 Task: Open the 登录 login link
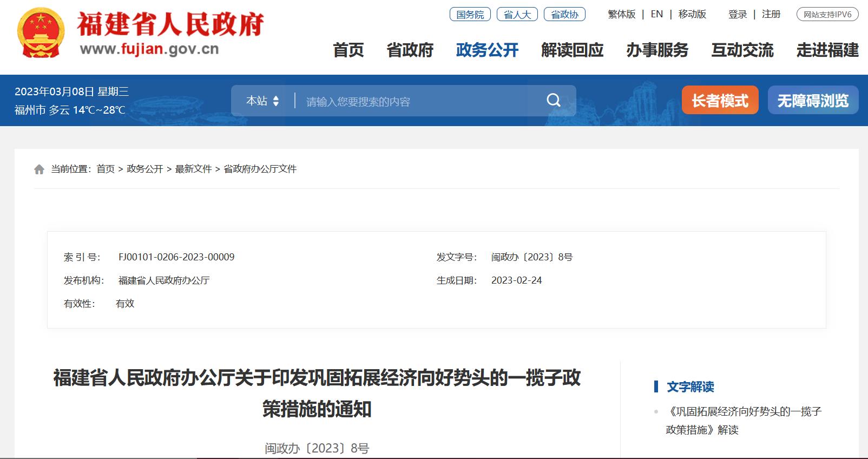(x=737, y=15)
